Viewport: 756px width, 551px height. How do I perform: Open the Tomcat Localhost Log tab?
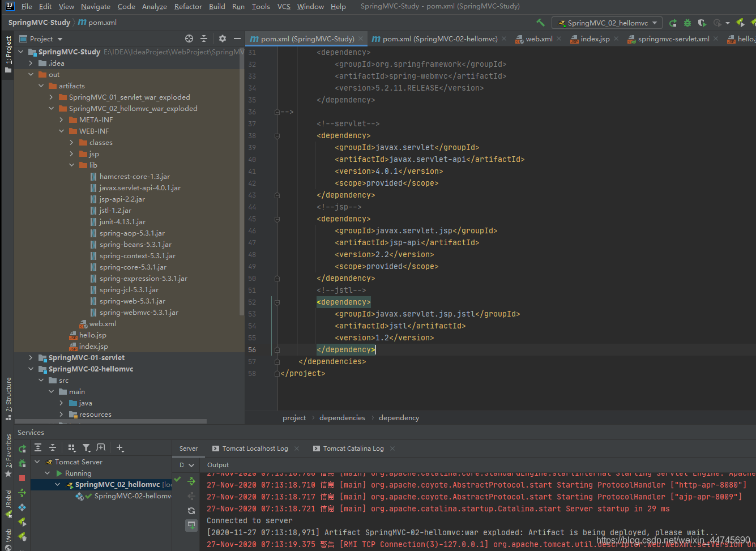click(x=255, y=449)
